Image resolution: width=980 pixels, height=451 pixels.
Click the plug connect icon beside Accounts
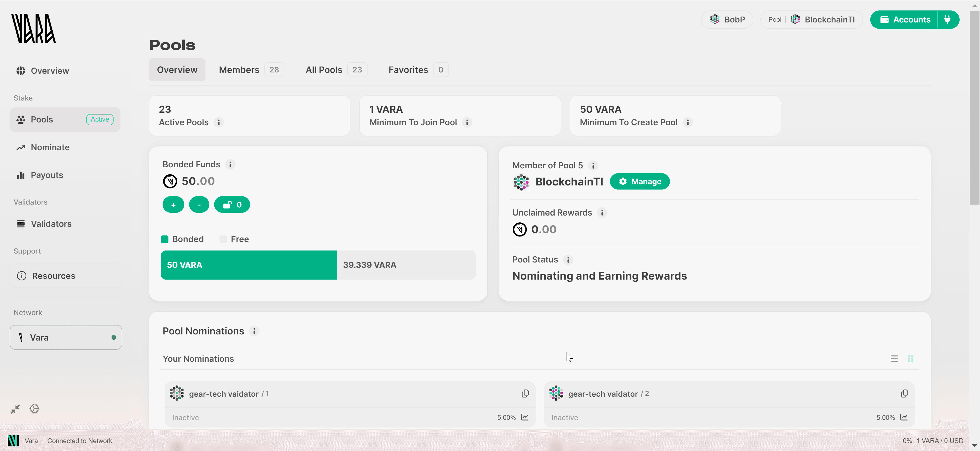pyautogui.click(x=947, y=19)
